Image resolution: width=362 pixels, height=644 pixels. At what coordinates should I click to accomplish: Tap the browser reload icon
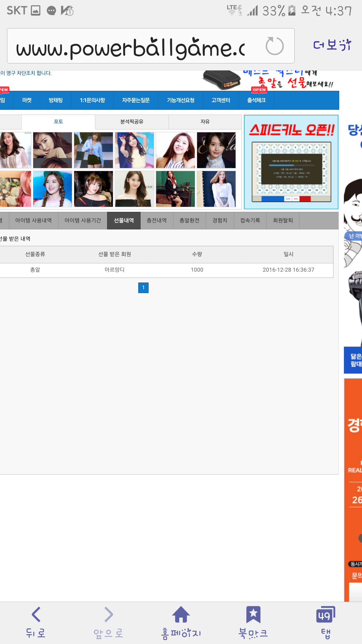[x=275, y=46]
